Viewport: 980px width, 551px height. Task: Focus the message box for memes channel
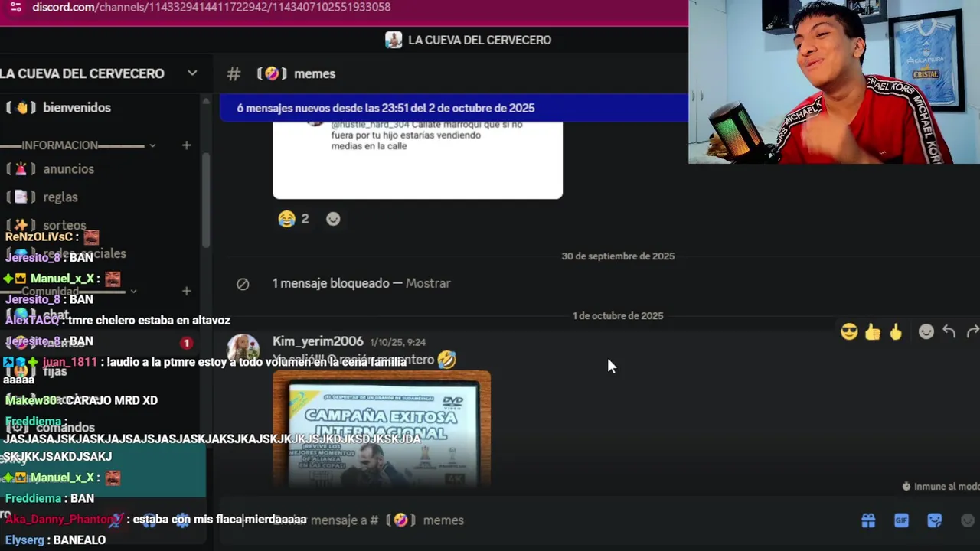(536, 520)
